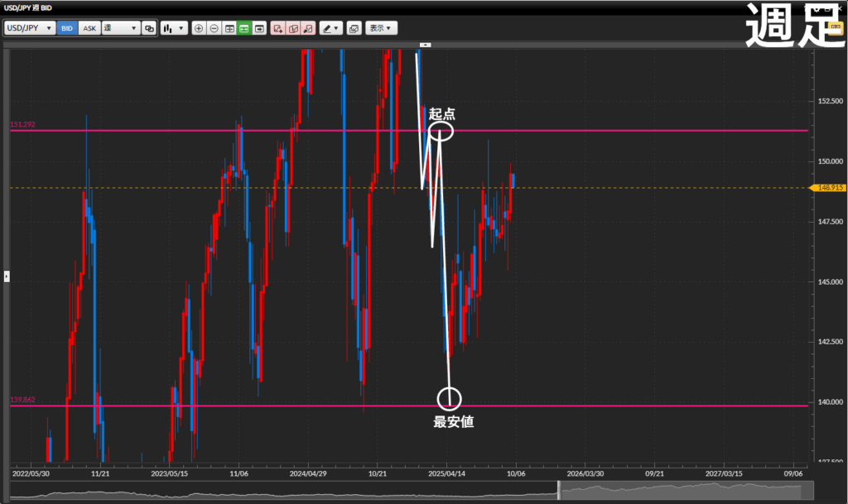The width and height of the screenshot is (848, 504).
Task: Zoom in with the plus magnifier icon
Action: click(199, 28)
